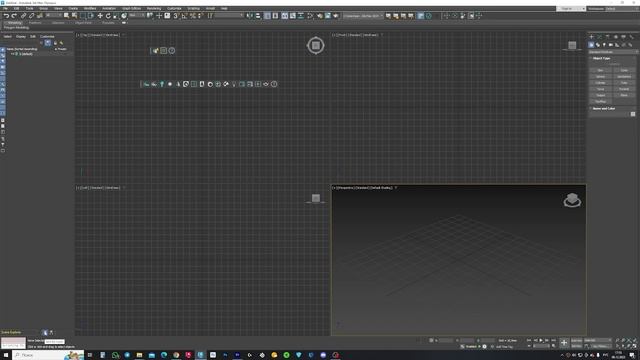Redo the last action in the main toolbar
Image resolution: width=640 pixels, height=360 pixels.
pos(14,16)
